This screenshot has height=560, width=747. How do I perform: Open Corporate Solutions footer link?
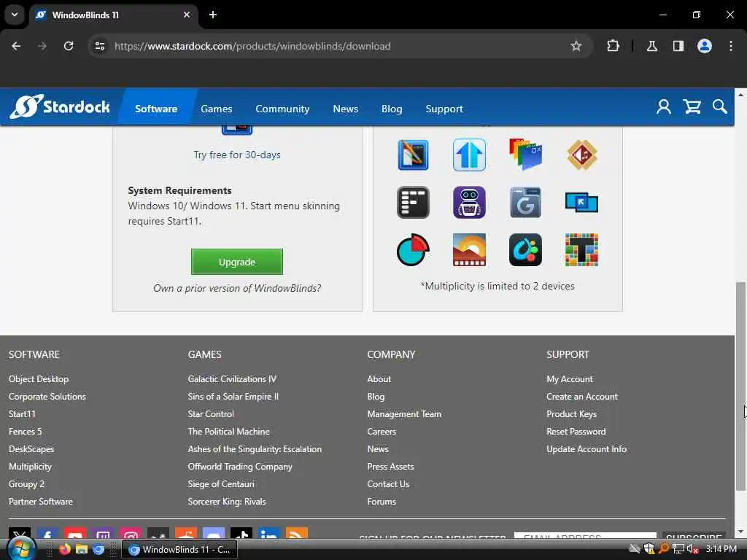pos(47,397)
